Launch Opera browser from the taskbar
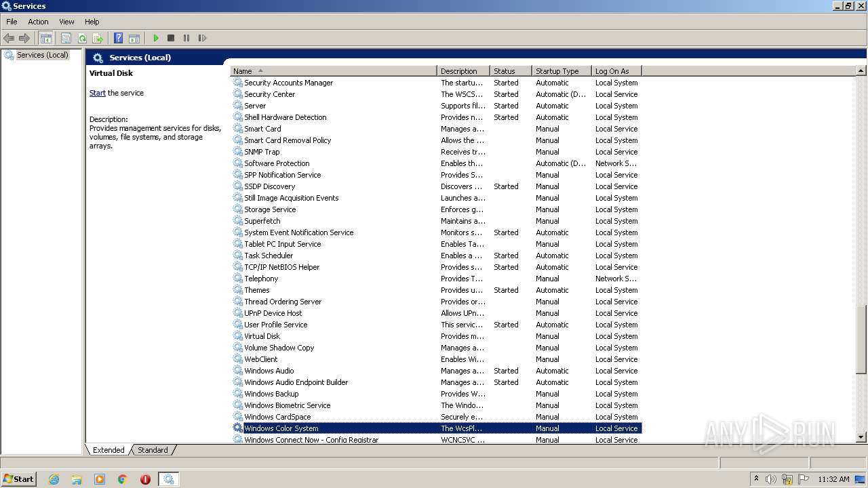868x488 pixels. 145,479
